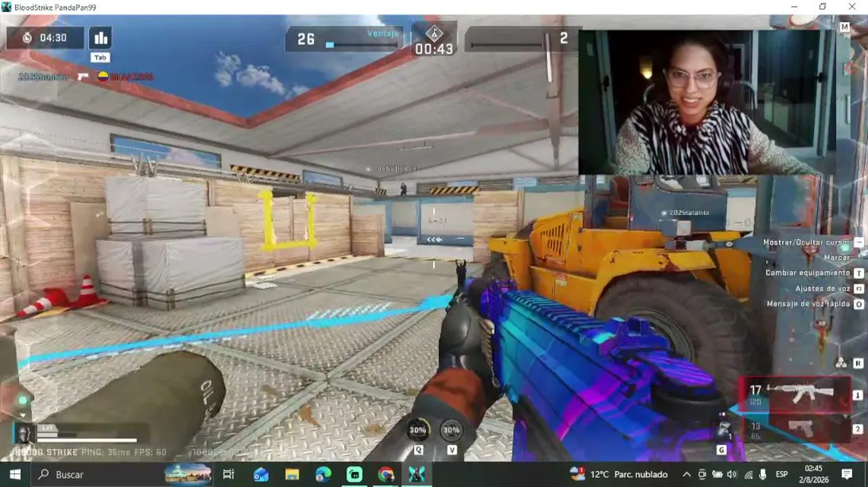Image resolution: width=868 pixels, height=487 pixels.
Task: Click the Tab key hint label
Action: click(x=100, y=57)
